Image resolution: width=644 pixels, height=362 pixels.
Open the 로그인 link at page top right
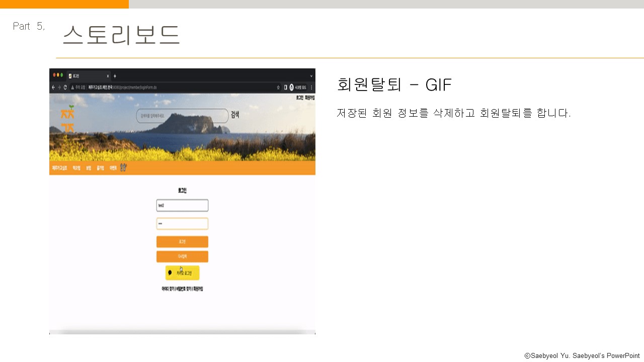tap(299, 98)
